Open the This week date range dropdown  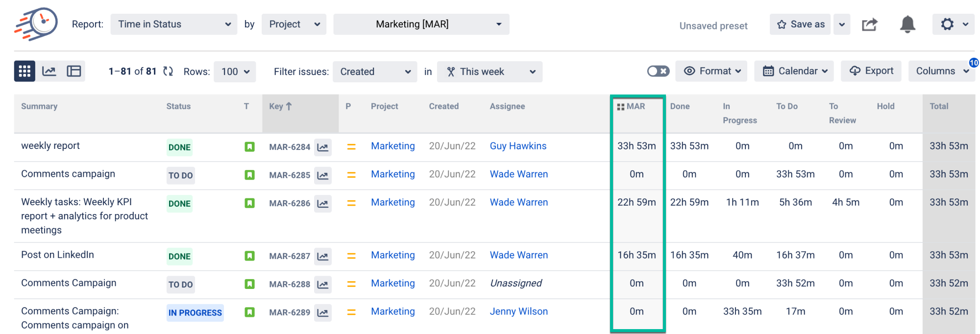(x=490, y=72)
